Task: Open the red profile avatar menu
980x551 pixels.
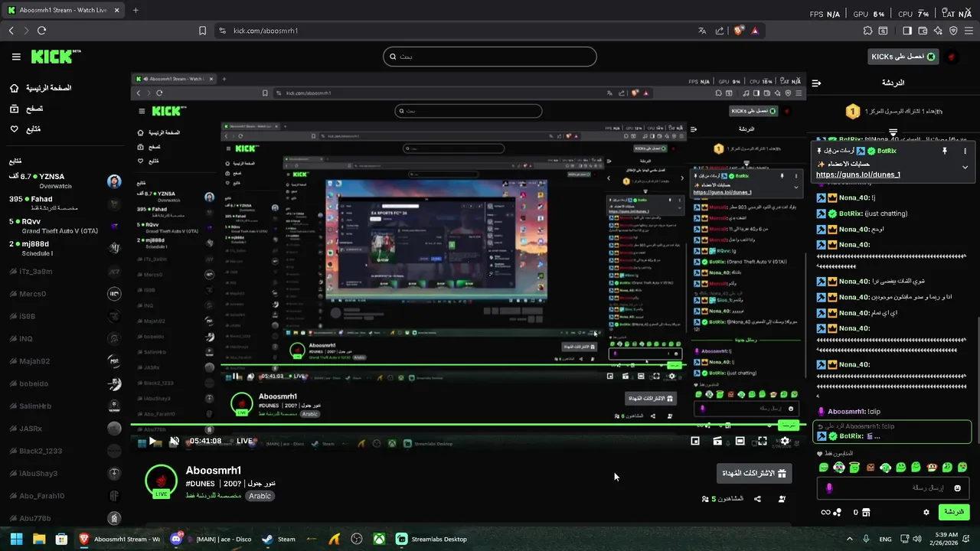Action: 952,57
